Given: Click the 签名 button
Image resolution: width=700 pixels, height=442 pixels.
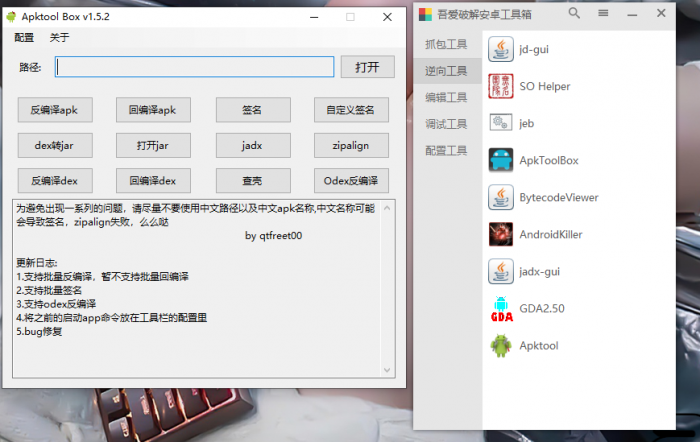Looking at the screenshot, I should click(253, 110).
